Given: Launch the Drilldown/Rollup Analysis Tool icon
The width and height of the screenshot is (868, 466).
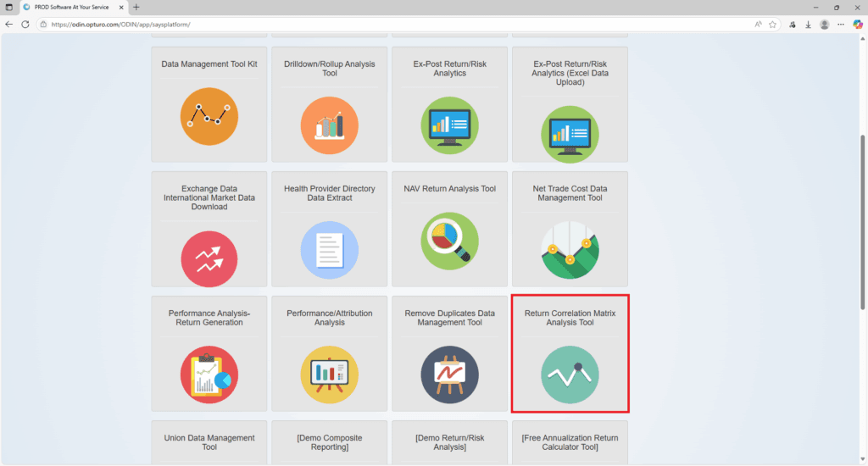Looking at the screenshot, I should tap(329, 125).
